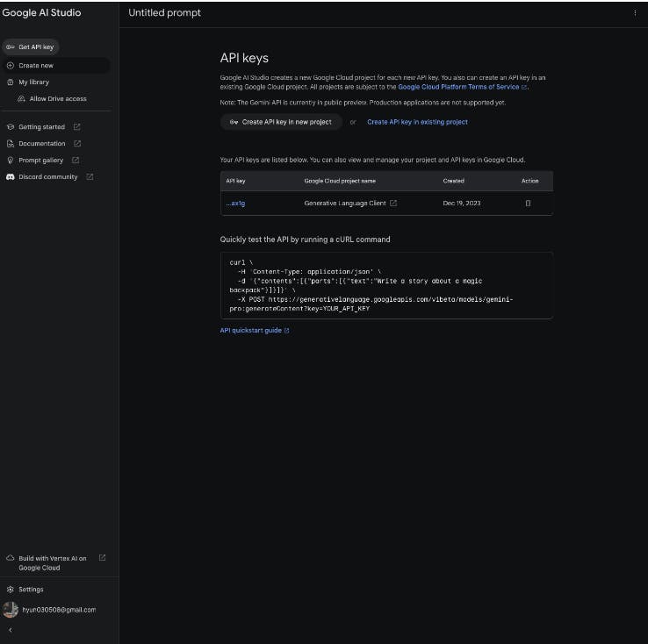Click the API keys heading
Viewport: 648px width, 644px height.
(244, 58)
